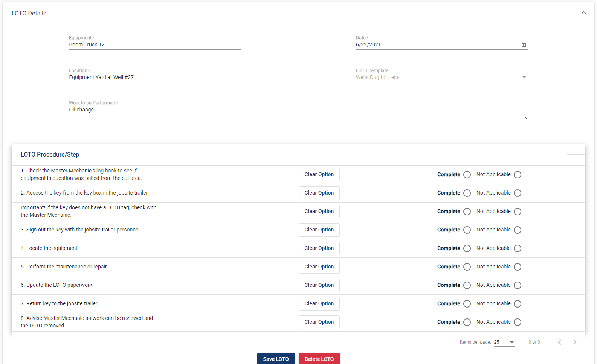Clear the option for the Important LOTO tag row
The image size is (597, 364).
coord(319,212)
